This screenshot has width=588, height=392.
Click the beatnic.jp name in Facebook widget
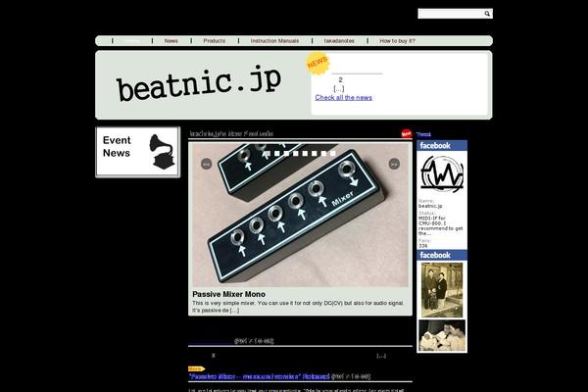coord(430,206)
